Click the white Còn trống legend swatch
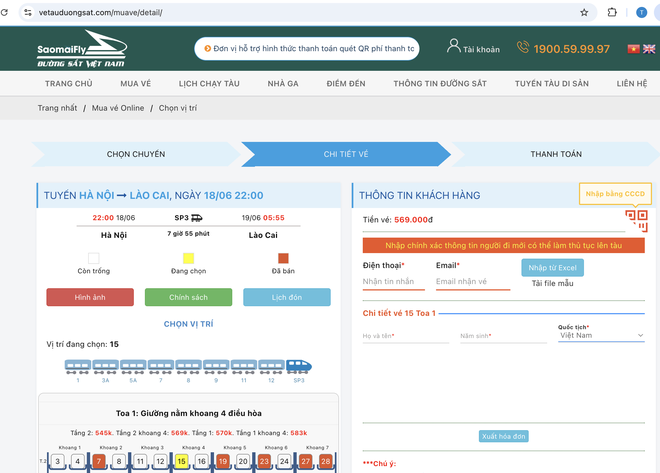 click(x=94, y=258)
